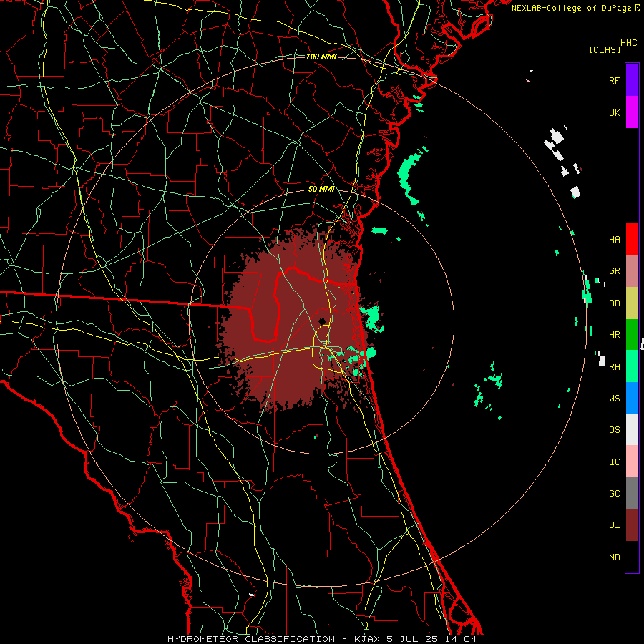644x644 pixels.
Task: Click the GR pink legend swatch
Action: (x=632, y=271)
